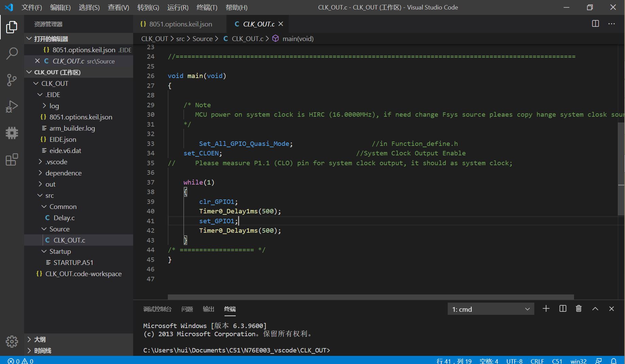Click line and column indicator in status bar
Image resolution: width=625 pixels, height=364 pixels.
[x=454, y=361]
